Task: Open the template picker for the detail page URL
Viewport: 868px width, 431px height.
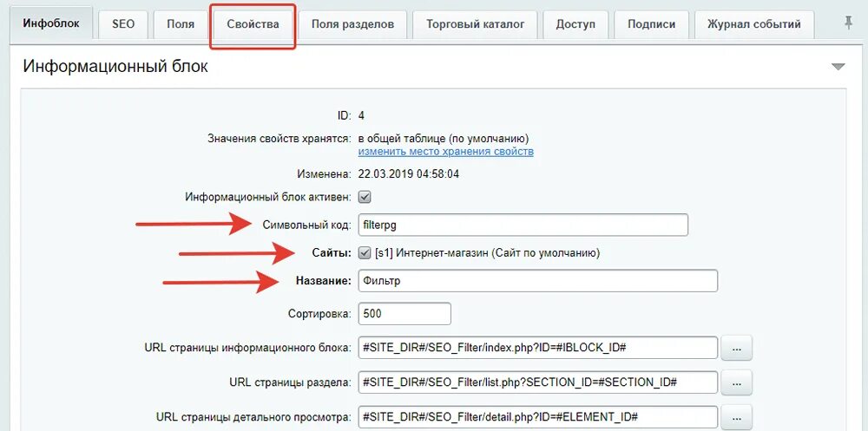Action: pos(736,416)
